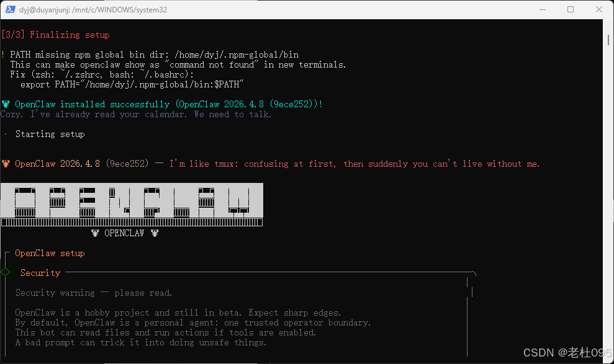Screen dimensions: 614x364
Task: Minimize the terminal window
Action: (543, 9)
